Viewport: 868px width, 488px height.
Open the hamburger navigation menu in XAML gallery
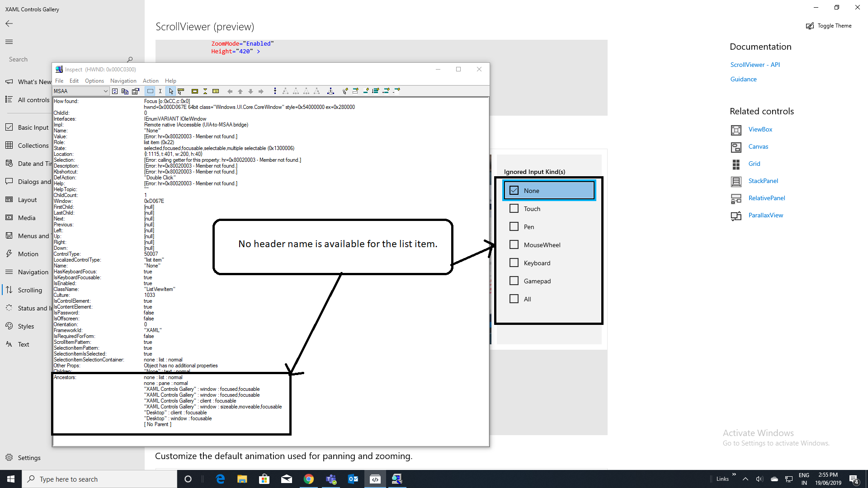[x=9, y=42]
